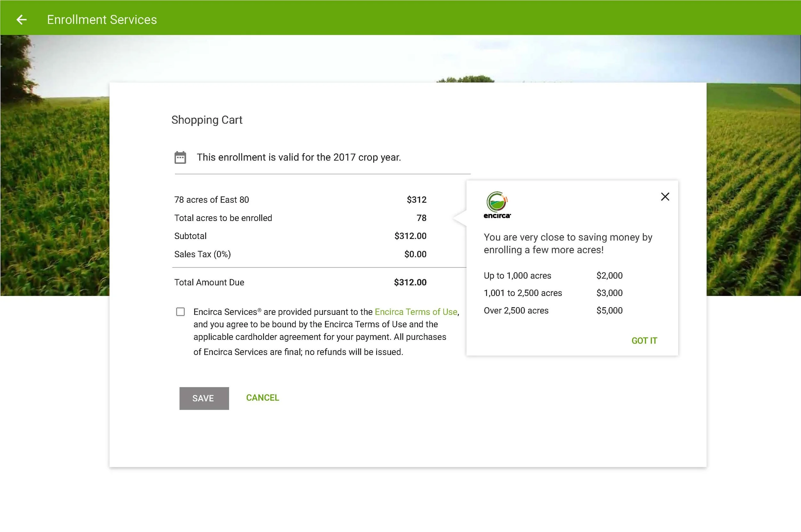Click the Sales Tax (0%) label
Viewport: 801px width, 532px height.
pos(202,254)
